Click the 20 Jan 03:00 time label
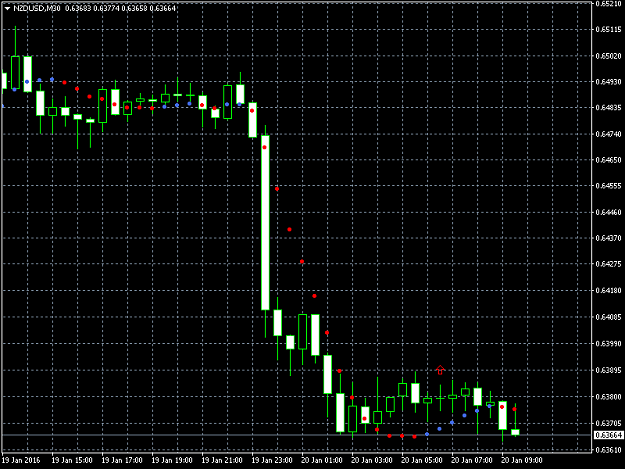The image size is (625, 469). [371, 460]
